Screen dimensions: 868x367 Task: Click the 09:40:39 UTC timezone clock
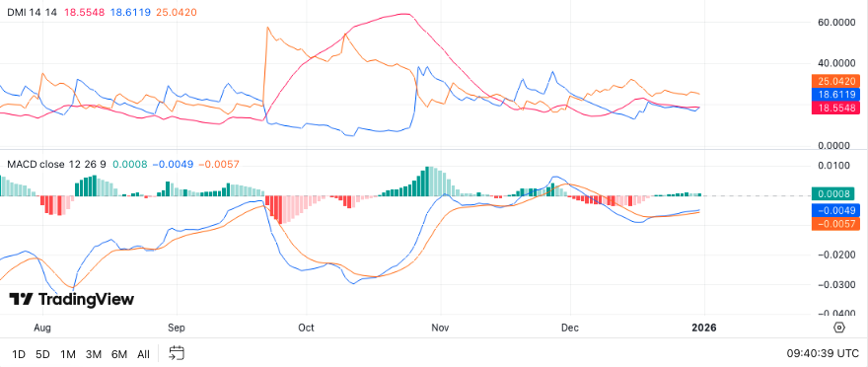[x=824, y=353]
